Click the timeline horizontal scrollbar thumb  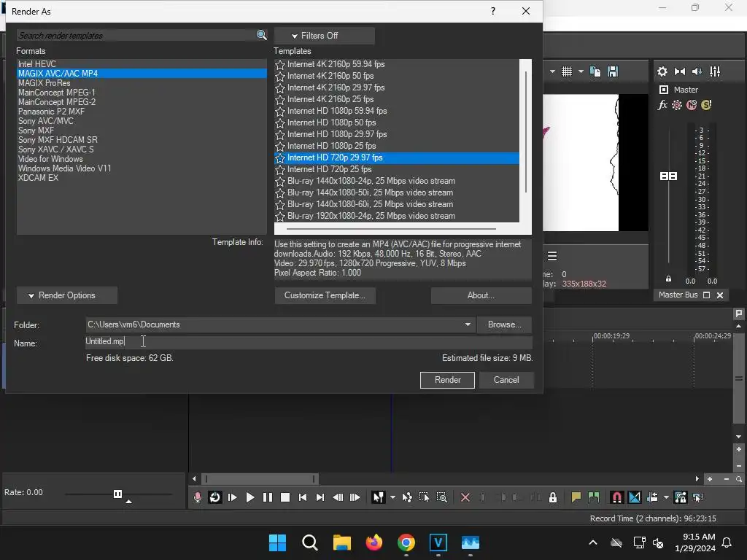click(260, 478)
